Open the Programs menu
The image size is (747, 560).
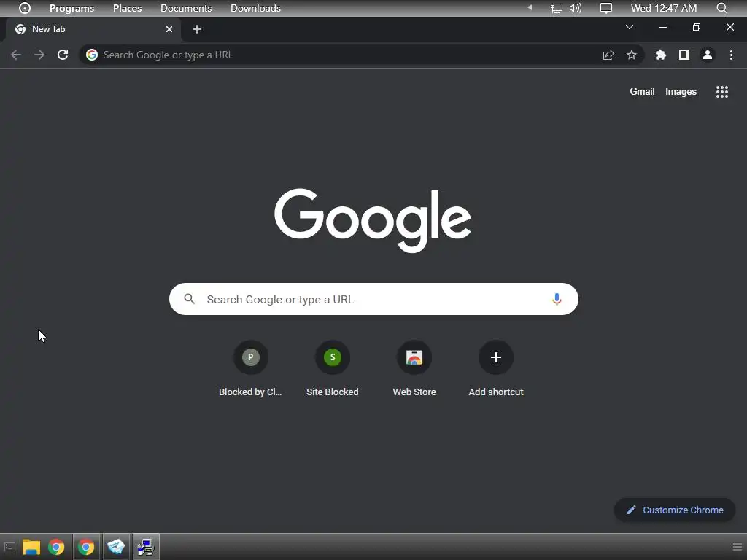tap(72, 8)
